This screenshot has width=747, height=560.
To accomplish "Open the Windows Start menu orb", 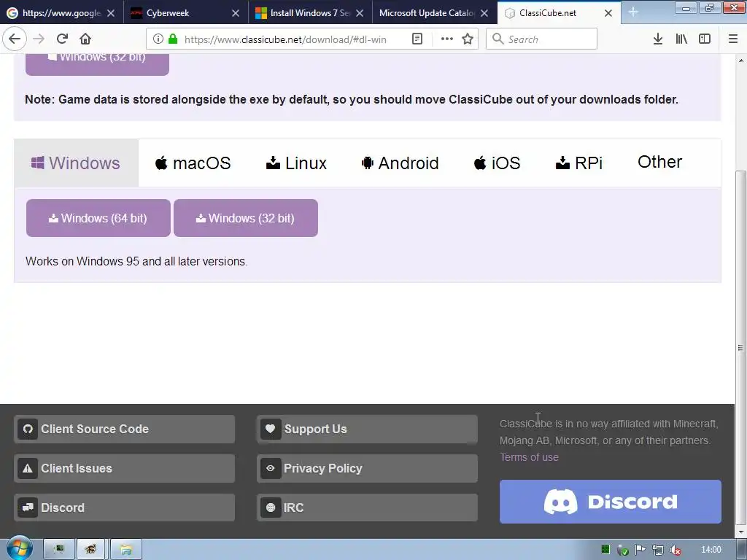I will pos(19,548).
